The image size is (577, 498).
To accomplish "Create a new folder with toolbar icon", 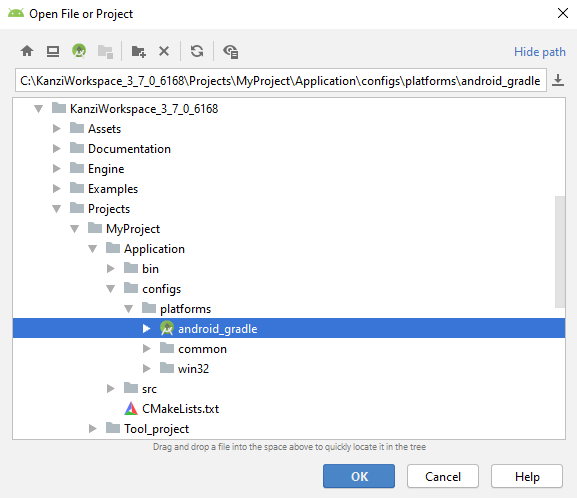I will pyautogui.click(x=138, y=51).
